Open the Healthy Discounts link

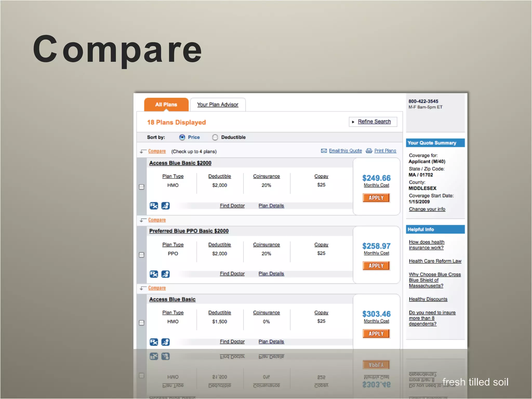(428, 299)
